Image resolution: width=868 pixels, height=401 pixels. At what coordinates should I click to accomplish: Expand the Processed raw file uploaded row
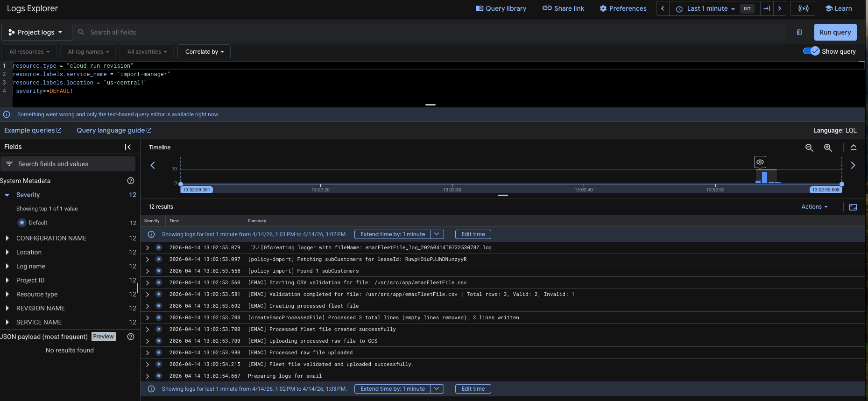pos(148,352)
